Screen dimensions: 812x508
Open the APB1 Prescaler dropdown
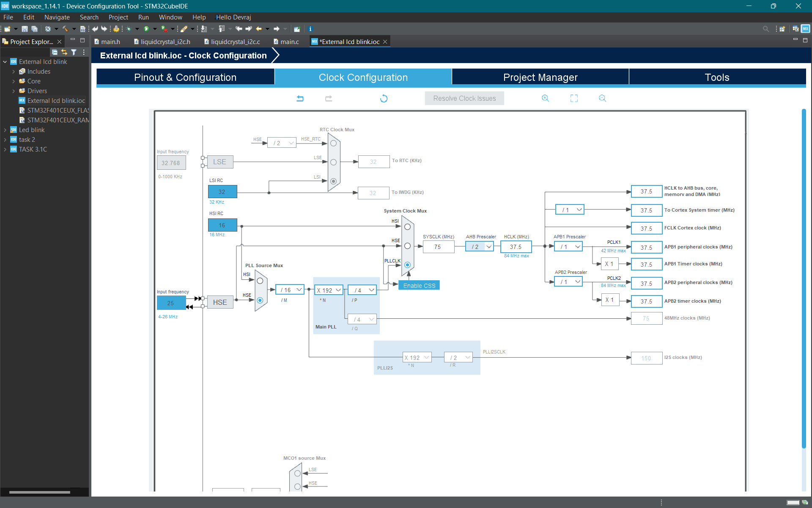[x=568, y=246]
